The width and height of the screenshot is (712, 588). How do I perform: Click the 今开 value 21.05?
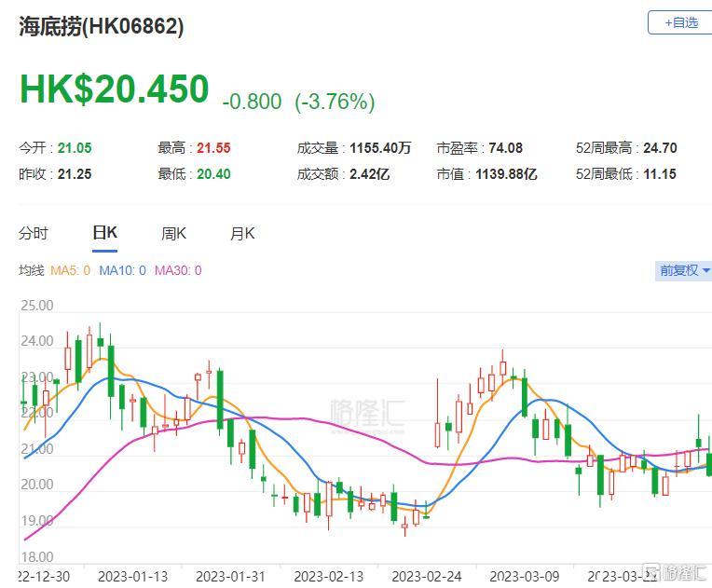click(x=75, y=148)
